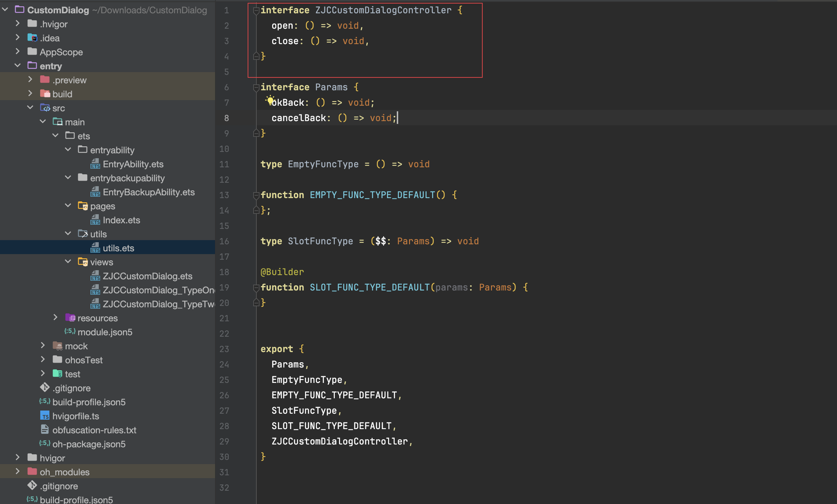This screenshot has height=504, width=837.
Task: Collapse the views folder
Action: pyautogui.click(x=68, y=262)
